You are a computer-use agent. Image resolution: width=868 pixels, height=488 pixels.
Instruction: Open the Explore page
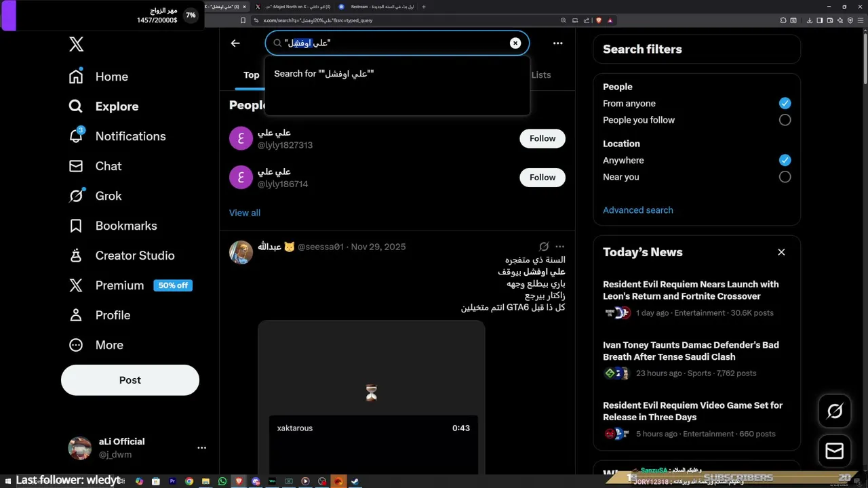tap(104, 106)
